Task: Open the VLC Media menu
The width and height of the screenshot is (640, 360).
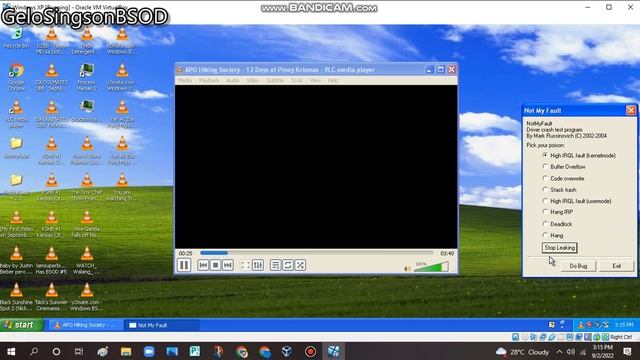Action: pos(185,80)
